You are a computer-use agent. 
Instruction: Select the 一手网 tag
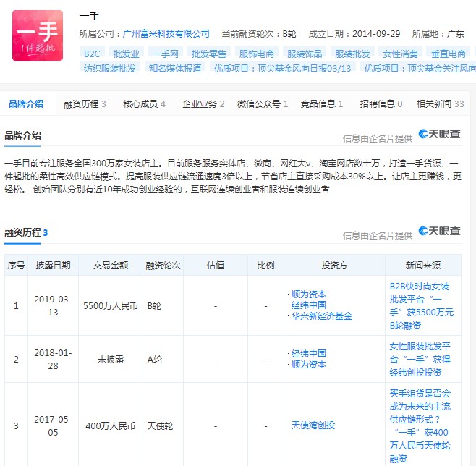coord(165,54)
